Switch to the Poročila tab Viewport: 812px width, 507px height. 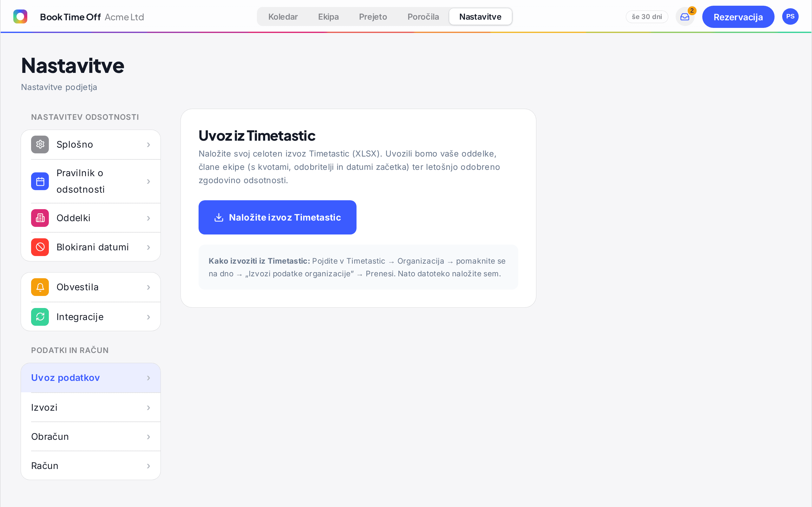pos(423,17)
